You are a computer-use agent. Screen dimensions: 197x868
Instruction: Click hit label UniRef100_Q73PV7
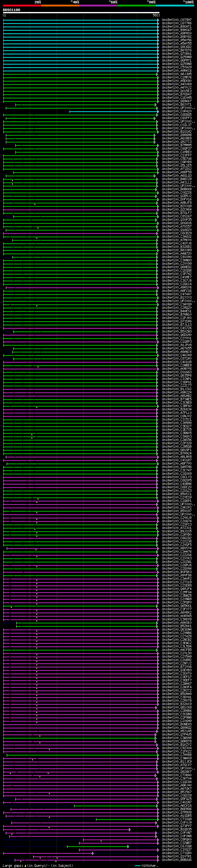click(177, 826)
